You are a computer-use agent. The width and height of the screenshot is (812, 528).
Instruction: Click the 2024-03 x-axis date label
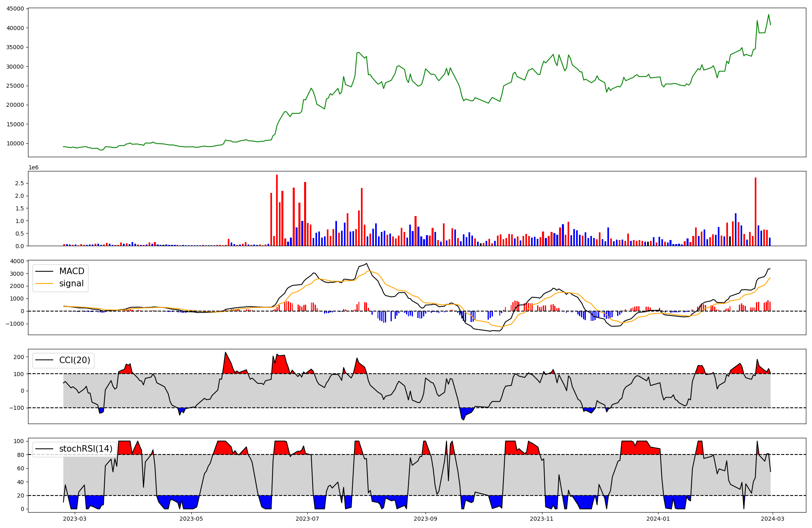coord(772,519)
